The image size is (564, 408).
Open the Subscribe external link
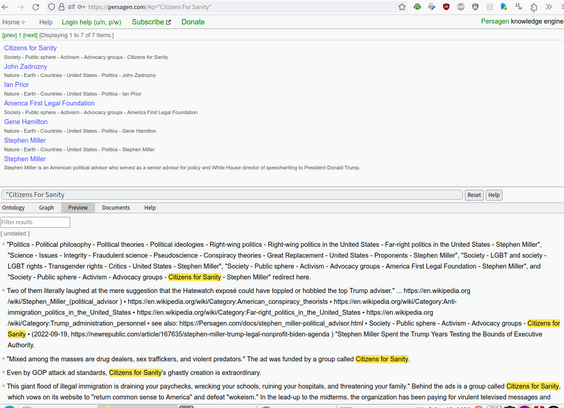tap(151, 22)
